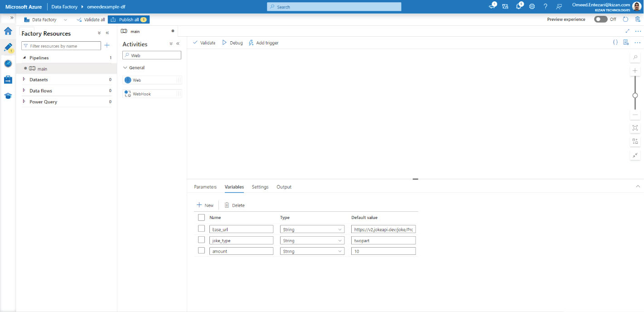Click the pipeline code view braces icon
This screenshot has width=644, height=312.
click(615, 43)
